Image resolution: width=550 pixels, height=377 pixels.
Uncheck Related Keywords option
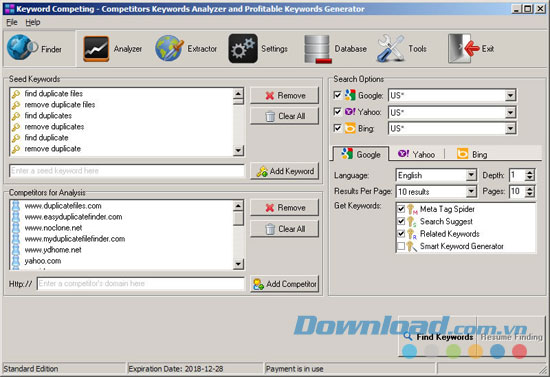(401, 234)
